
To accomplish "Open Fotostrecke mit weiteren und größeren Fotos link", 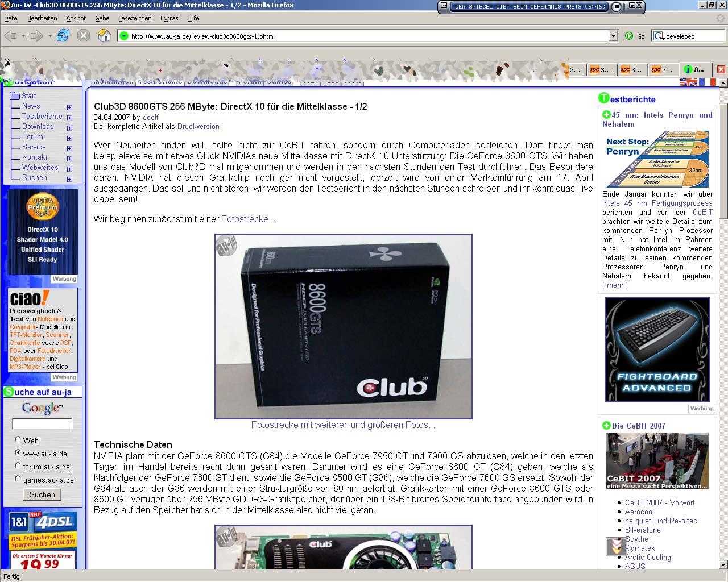I will click(343, 425).
